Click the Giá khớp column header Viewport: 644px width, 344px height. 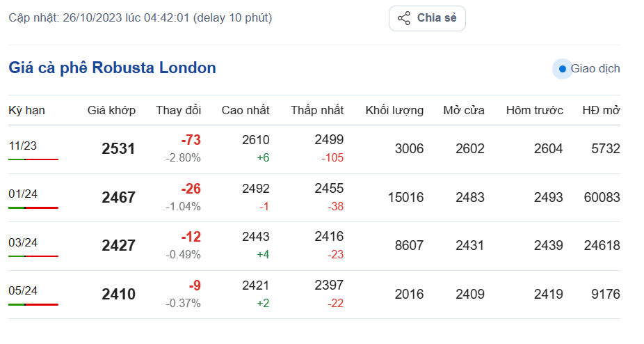click(111, 110)
